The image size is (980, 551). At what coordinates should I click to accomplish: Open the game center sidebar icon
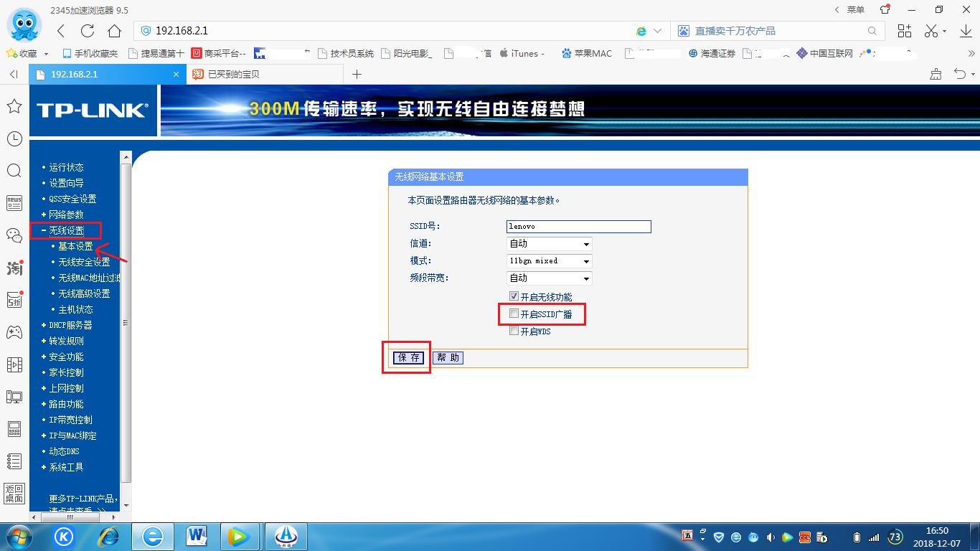point(14,331)
